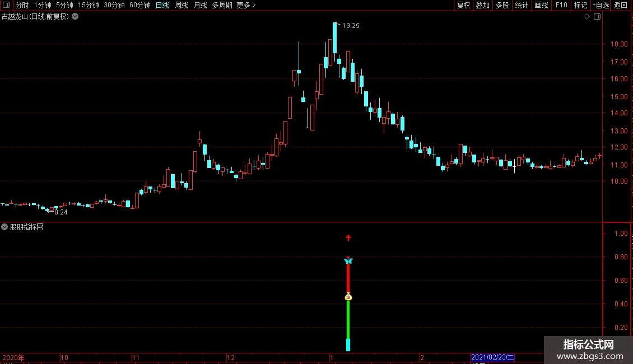The width and height of the screenshot is (633, 364).
Task: Click the 2020年 label on time axis
Action: pyautogui.click(x=13, y=357)
